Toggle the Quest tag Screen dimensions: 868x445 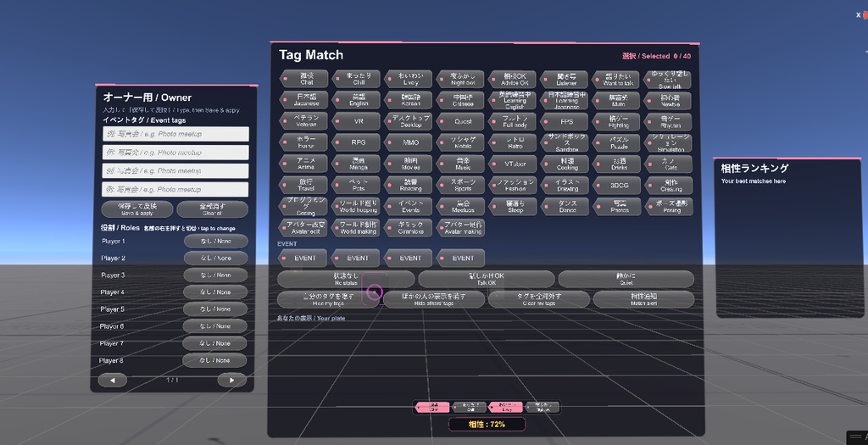(x=460, y=121)
